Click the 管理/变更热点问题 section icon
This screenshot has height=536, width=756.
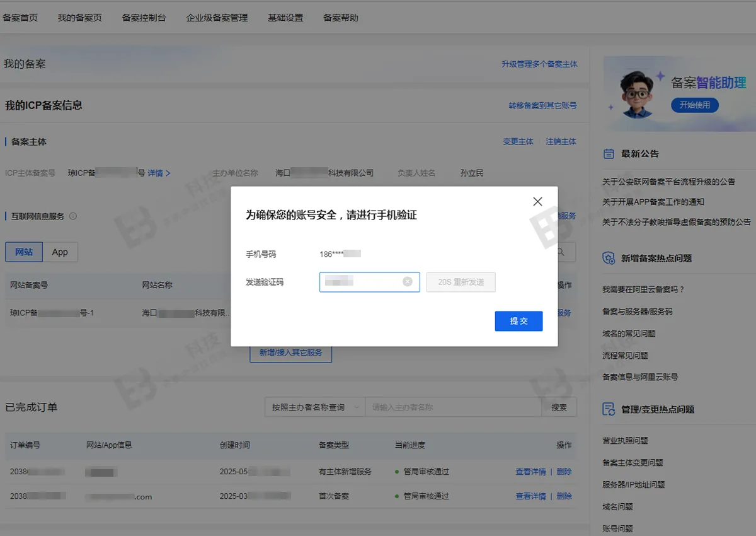pyautogui.click(x=608, y=409)
